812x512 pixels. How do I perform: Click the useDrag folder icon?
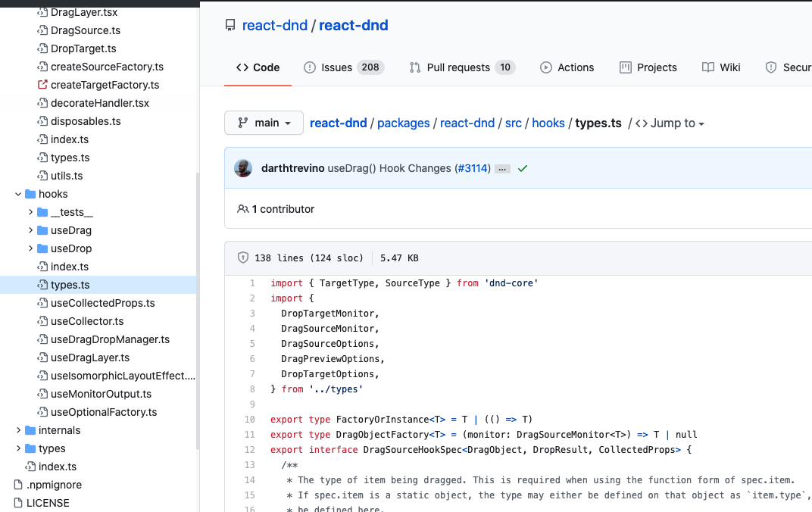pyautogui.click(x=42, y=230)
